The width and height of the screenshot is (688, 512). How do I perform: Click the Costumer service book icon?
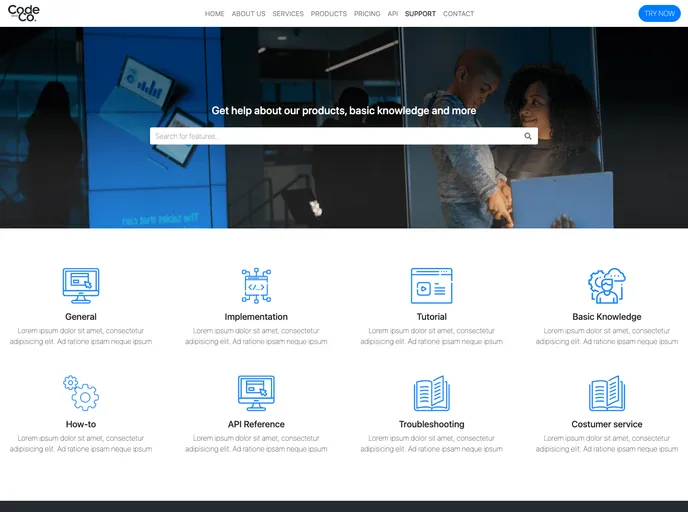(606, 393)
